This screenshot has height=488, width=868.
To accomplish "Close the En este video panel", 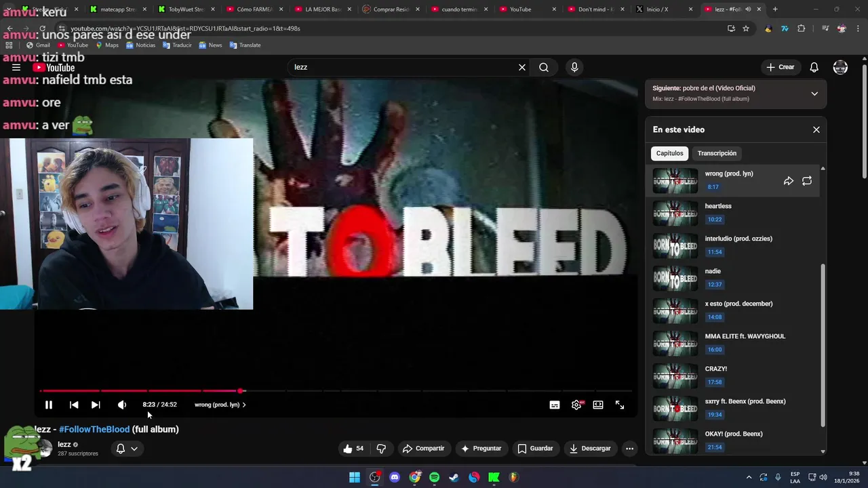I will pyautogui.click(x=816, y=129).
